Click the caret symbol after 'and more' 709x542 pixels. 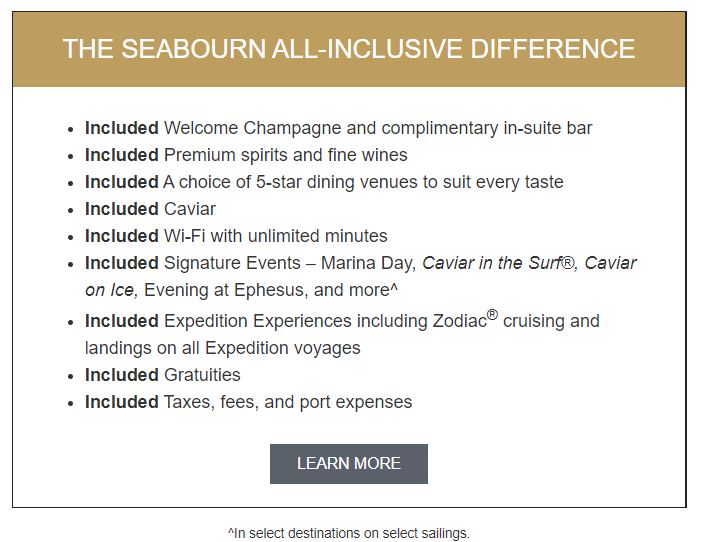(394, 287)
